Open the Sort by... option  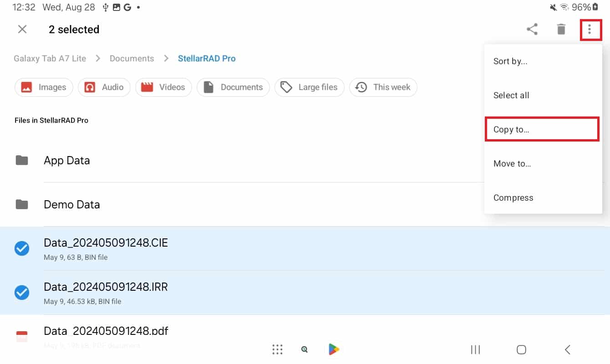(510, 61)
